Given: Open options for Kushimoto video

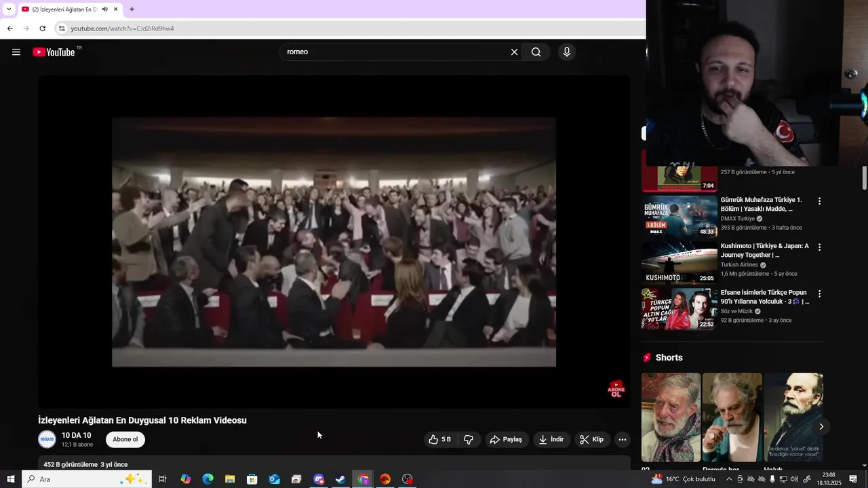Looking at the screenshot, I should (819, 247).
